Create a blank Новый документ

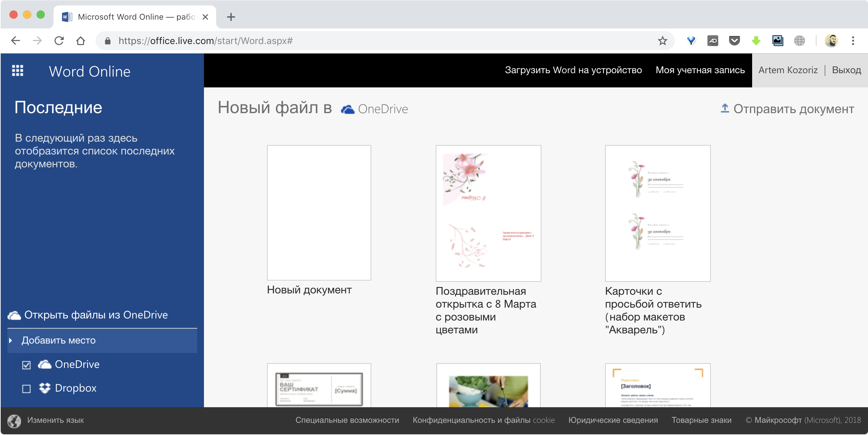pos(319,213)
